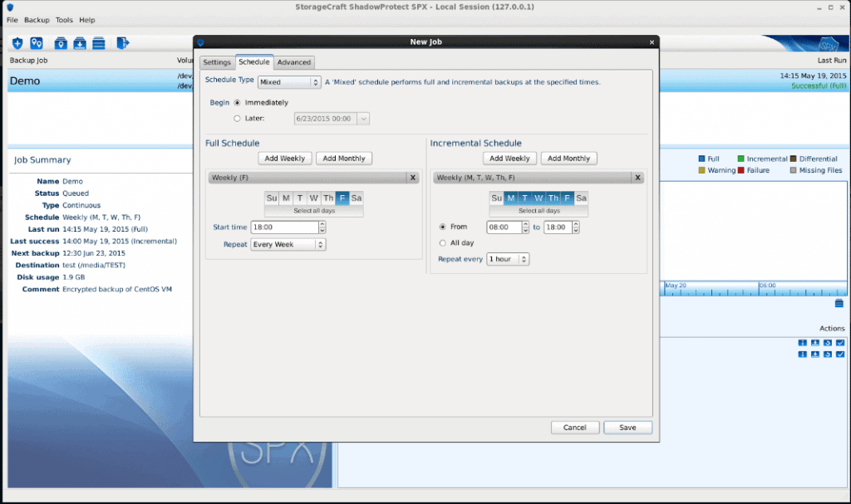The image size is (851, 504).
Task: Open job info via the first Actions icon
Action: [803, 342]
